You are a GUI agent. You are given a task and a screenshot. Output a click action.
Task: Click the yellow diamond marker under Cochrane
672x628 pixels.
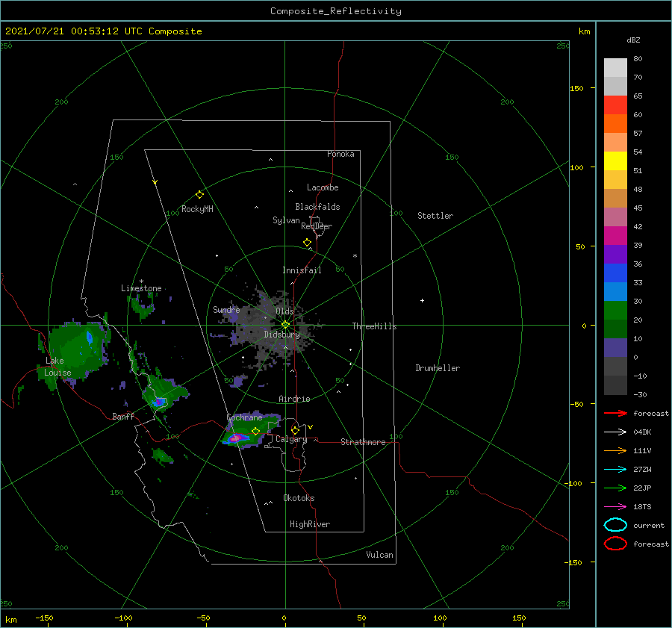click(x=256, y=432)
